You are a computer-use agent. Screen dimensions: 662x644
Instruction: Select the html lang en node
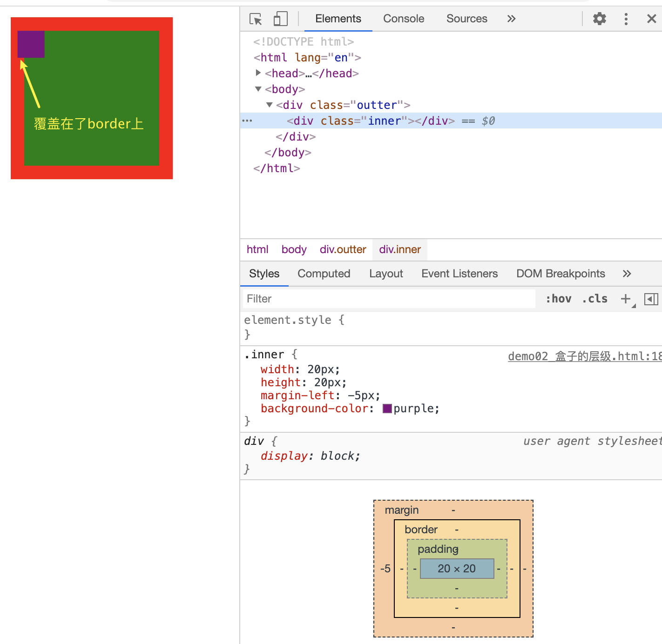(x=307, y=58)
